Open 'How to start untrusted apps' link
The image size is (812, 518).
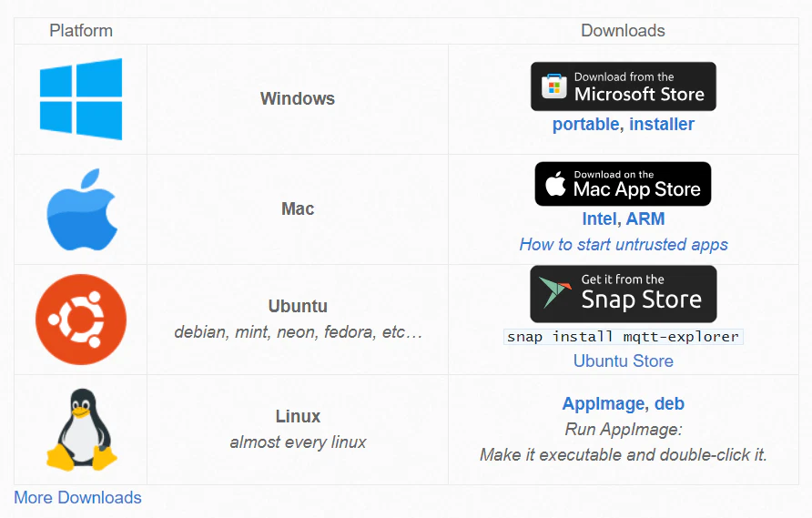coord(624,244)
